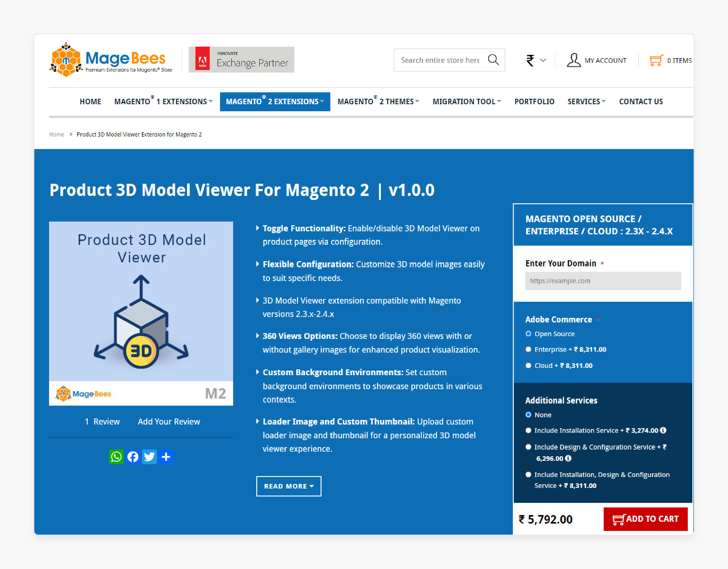The image size is (728, 569).
Task: Select the Open Source radio option
Action: pos(528,334)
